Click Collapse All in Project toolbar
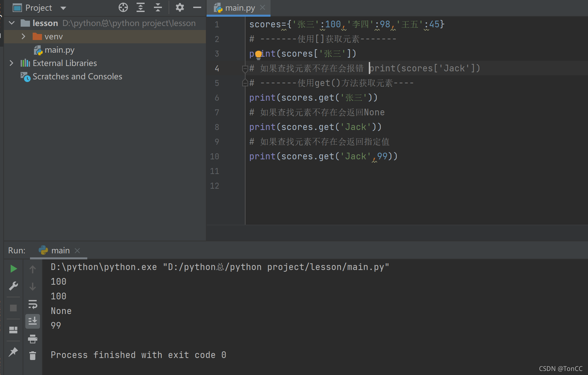The width and height of the screenshot is (588, 375). pos(158,7)
